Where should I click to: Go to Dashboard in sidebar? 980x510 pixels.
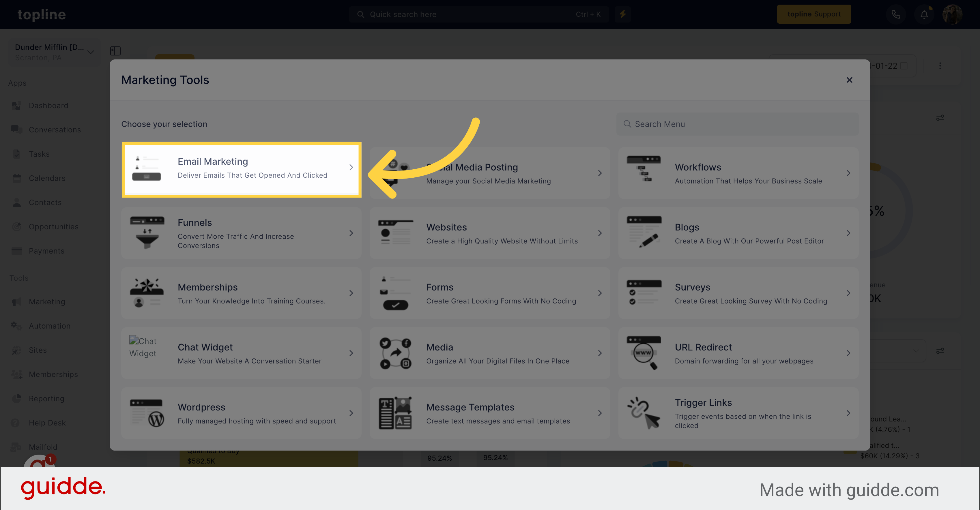48,105
